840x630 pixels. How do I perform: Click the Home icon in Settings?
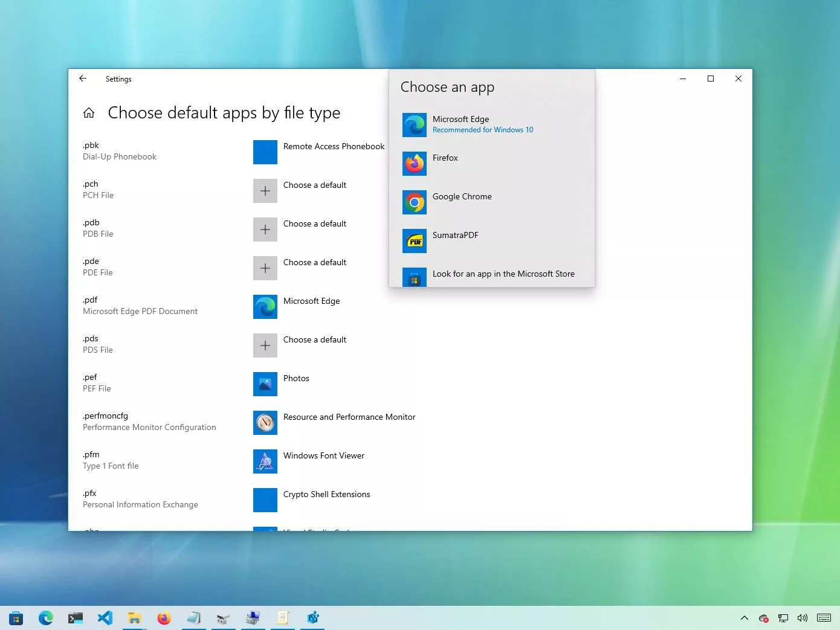pos(88,112)
